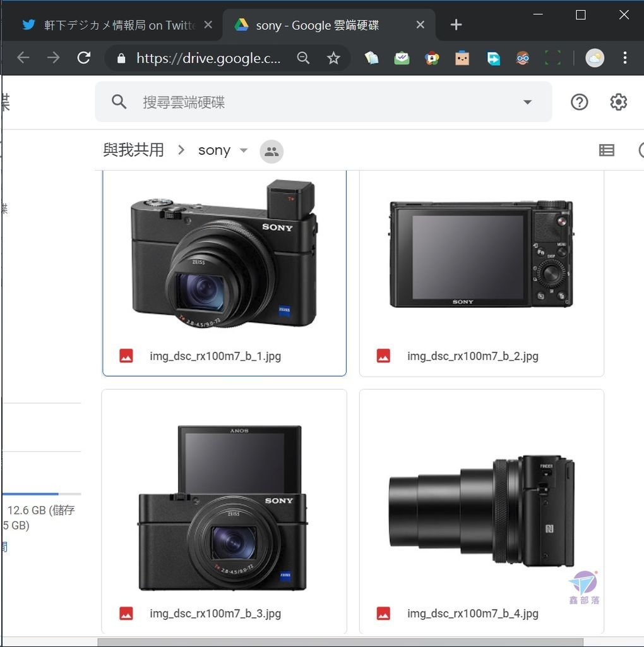Open the blue arrow page extension
644x647 pixels.
click(x=493, y=58)
